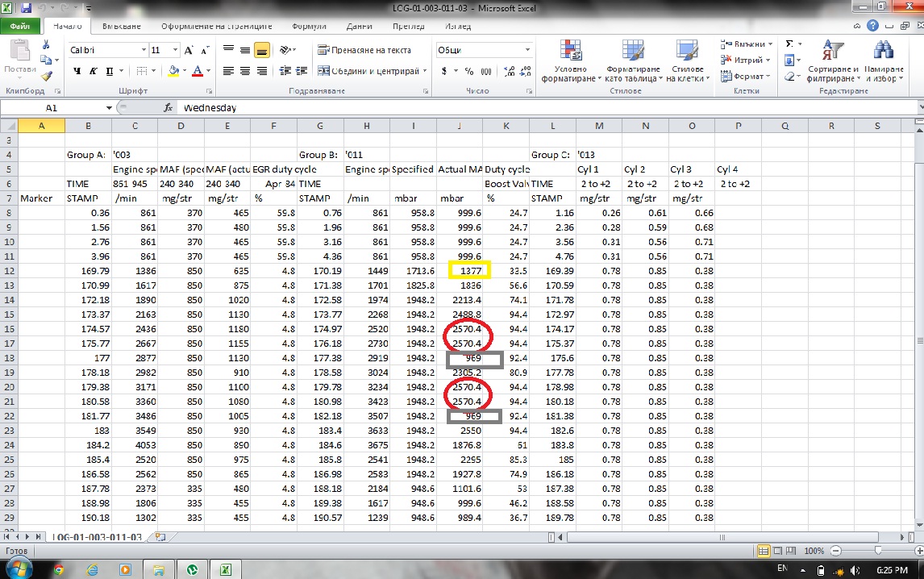Open the Name Box dropdown arrow

[109, 107]
